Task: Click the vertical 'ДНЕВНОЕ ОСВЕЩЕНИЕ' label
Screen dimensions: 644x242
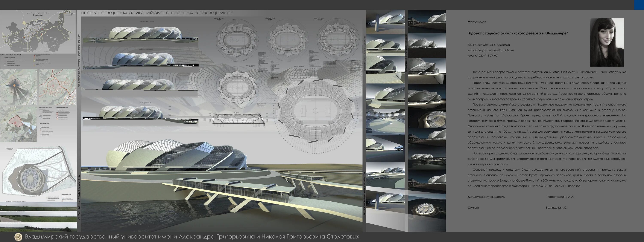Action: (x=365, y=54)
